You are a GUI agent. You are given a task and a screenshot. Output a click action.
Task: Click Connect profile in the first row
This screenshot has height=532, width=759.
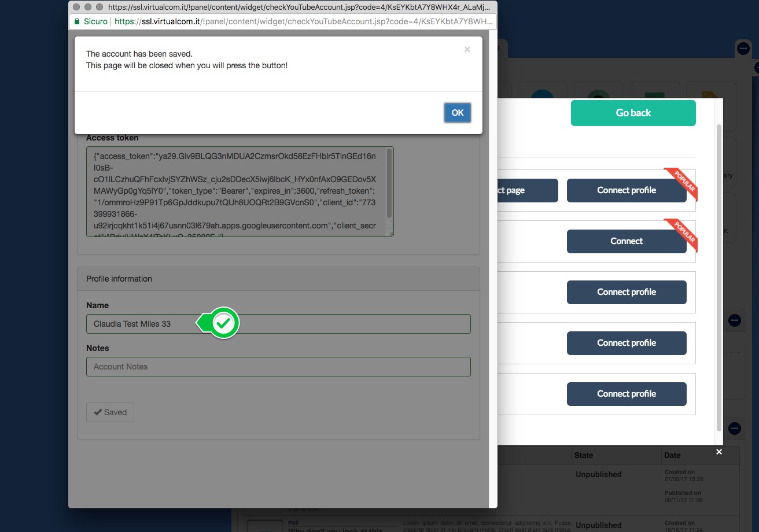click(626, 190)
